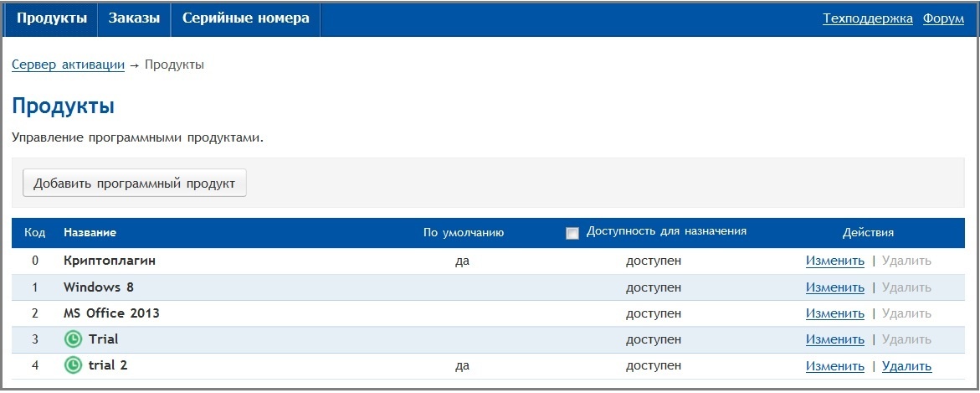Screen dimensions: 980x393
Task: Switch to the Заказы tab
Action: [x=134, y=18]
